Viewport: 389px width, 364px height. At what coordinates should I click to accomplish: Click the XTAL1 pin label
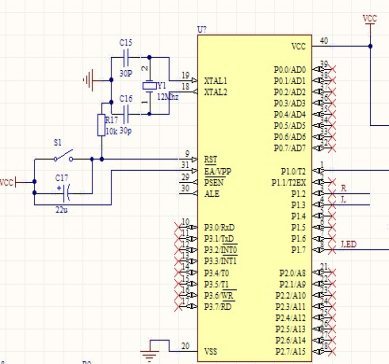[x=215, y=81]
